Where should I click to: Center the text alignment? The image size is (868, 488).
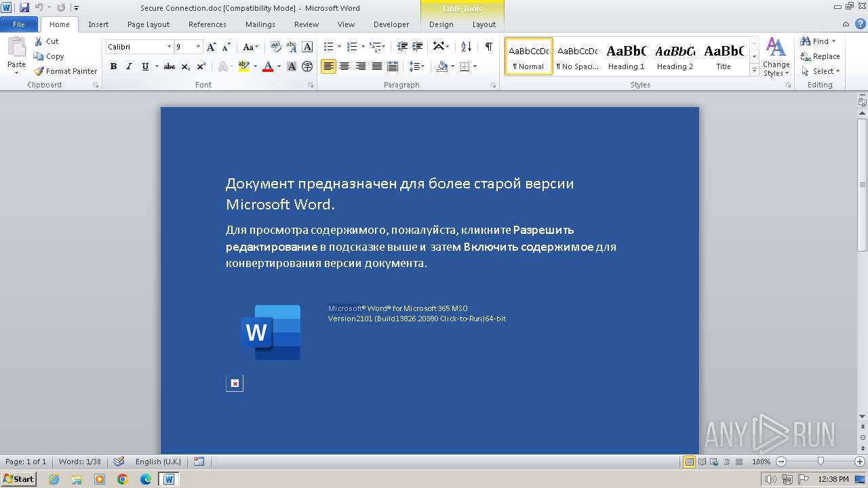pyautogui.click(x=344, y=66)
